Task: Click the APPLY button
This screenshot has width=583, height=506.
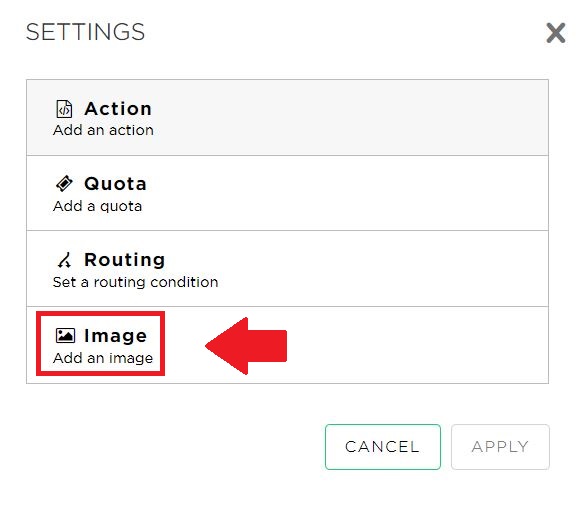Action: [500, 447]
